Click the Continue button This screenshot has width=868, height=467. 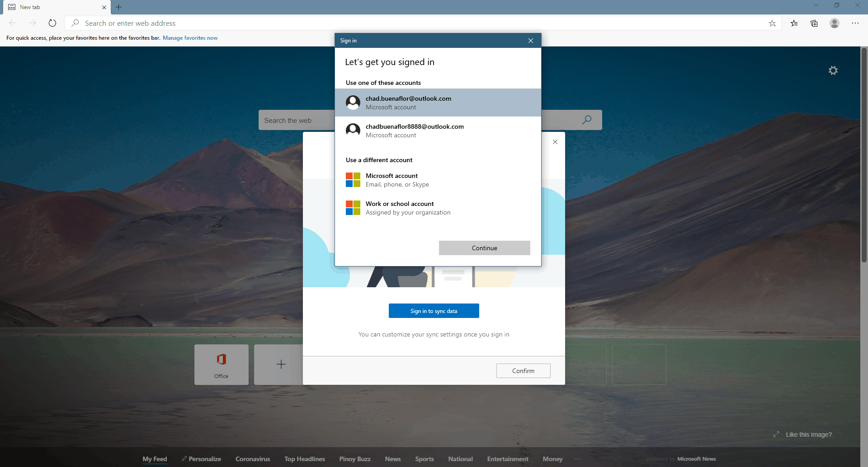coord(485,248)
